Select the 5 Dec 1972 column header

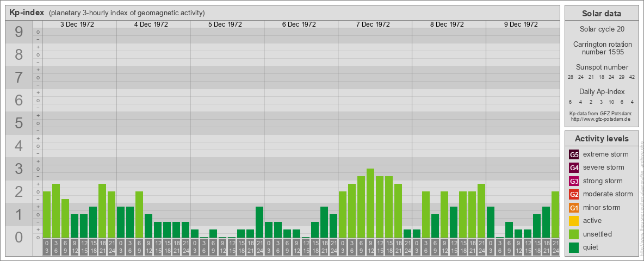225,24
